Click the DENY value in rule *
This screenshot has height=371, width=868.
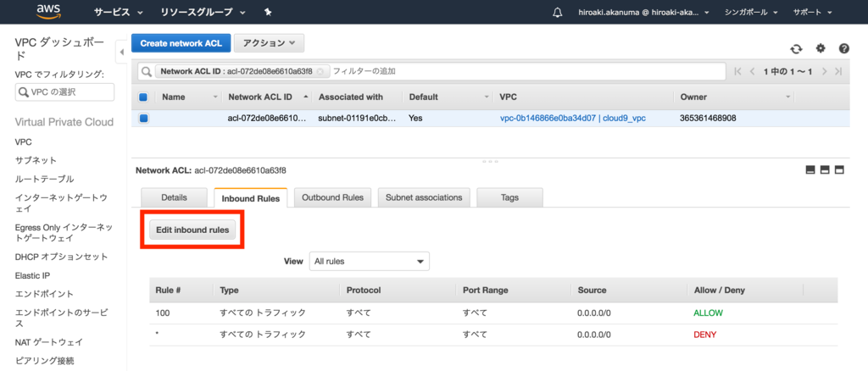coord(704,335)
